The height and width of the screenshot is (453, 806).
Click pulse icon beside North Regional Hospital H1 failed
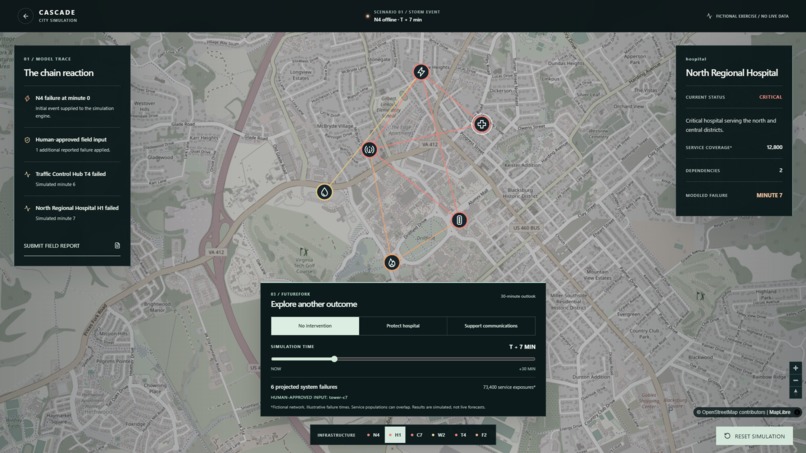tap(27, 208)
